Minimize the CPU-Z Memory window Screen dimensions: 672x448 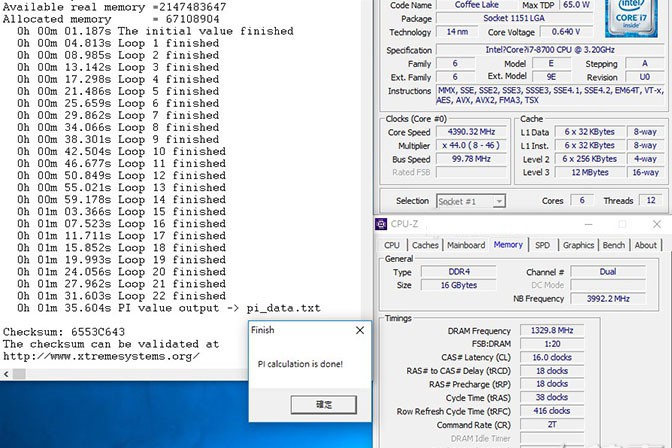coord(588,224)
